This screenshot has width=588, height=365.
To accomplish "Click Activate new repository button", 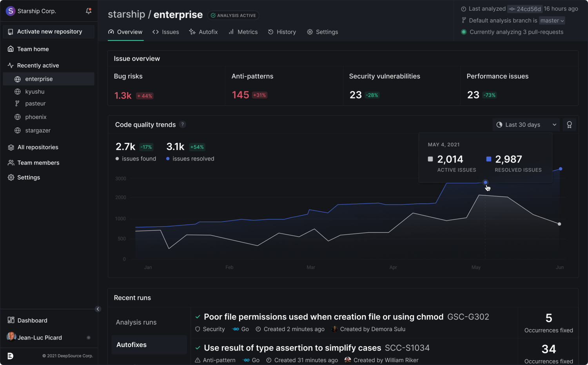I will pyautogui.click(x=49, y=32).
